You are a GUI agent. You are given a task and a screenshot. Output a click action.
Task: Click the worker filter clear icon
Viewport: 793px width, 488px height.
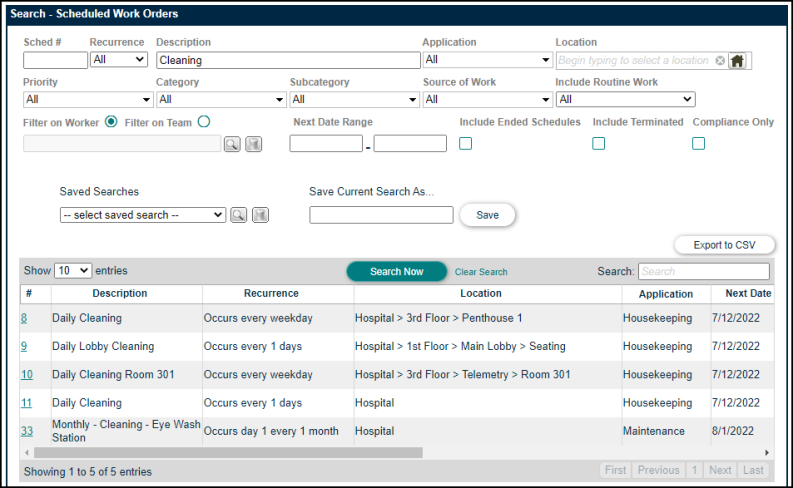coord(253,144)
